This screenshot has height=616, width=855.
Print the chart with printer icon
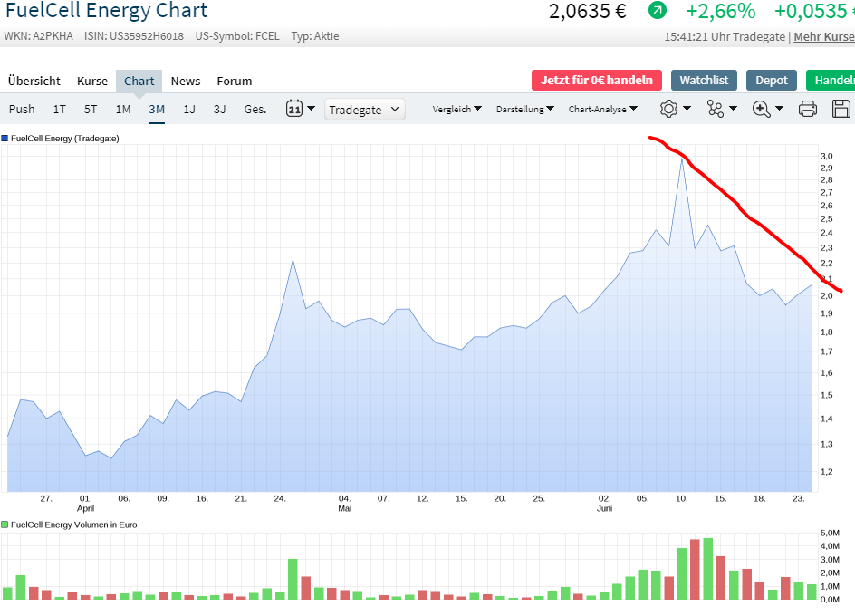tap(808, 109)
